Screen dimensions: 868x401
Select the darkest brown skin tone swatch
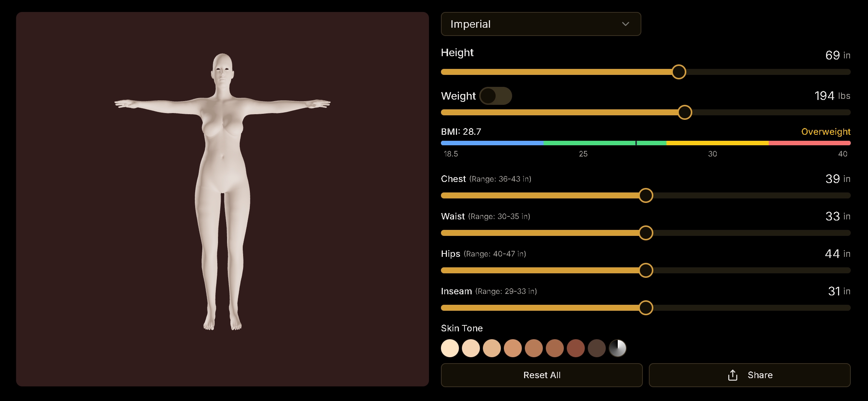click(597, 348)
